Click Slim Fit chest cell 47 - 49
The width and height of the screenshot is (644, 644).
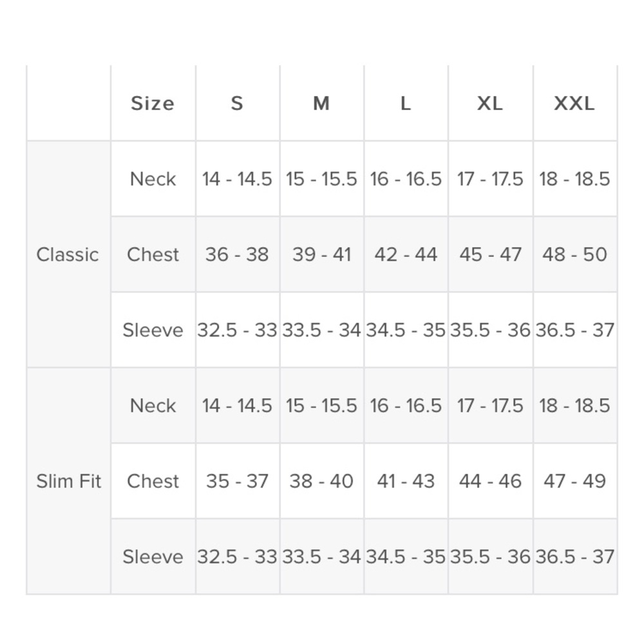(574, 481)
